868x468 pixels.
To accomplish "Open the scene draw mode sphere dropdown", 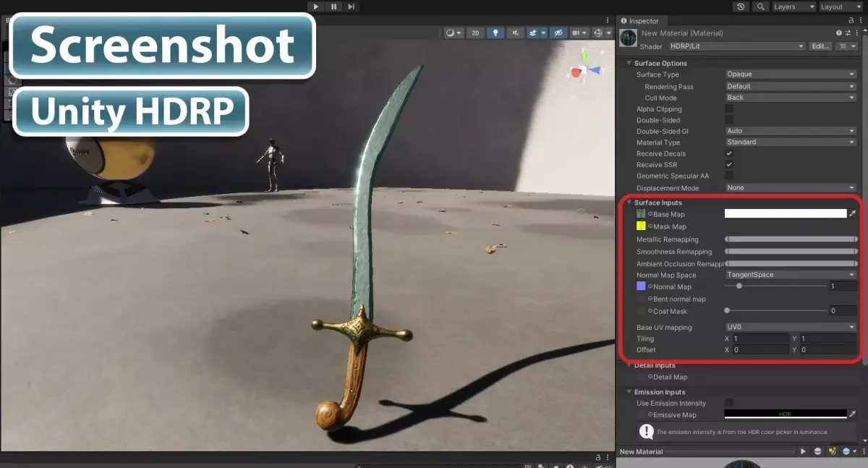I will [454, 33].
